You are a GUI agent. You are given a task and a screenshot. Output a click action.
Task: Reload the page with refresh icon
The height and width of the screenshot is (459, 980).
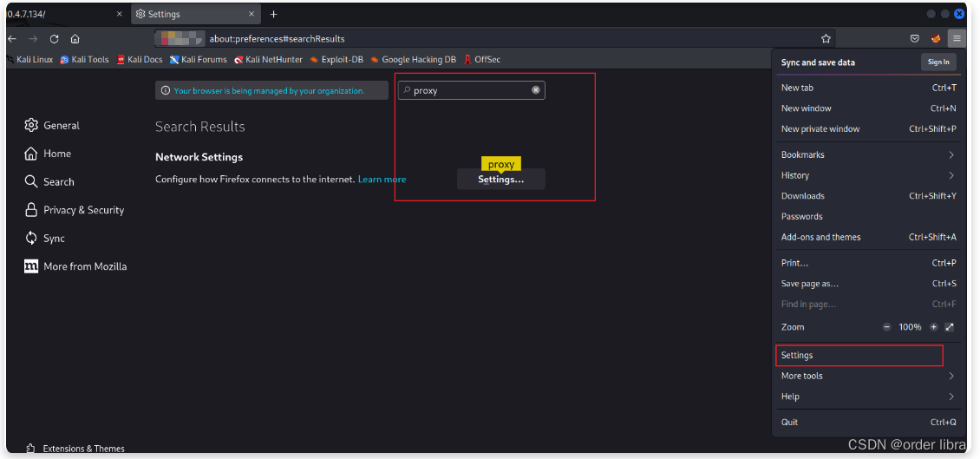click(55, 39)
